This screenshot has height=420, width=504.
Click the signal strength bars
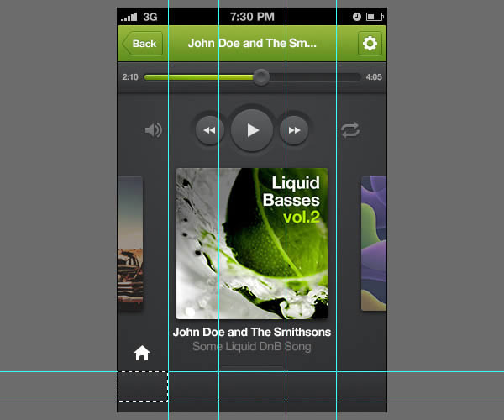[129, 17]
